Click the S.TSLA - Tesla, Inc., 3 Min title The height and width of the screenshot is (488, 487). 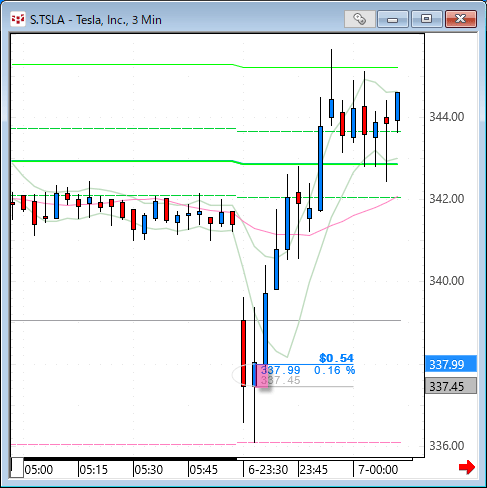[96, 20]
